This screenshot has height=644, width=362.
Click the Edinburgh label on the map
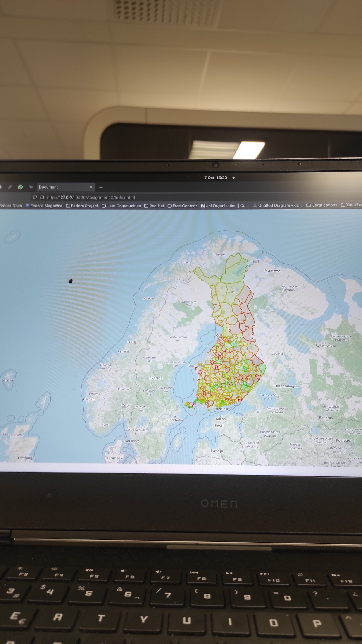pyautogui.click(x=26, y=458)
